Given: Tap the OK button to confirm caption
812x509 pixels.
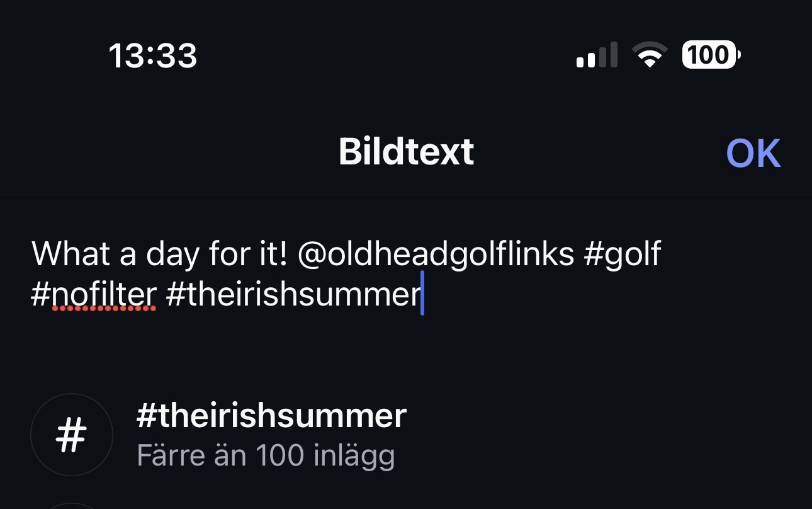Looking at the screenshot, I should pyautogui.click(x=753, y=153).
